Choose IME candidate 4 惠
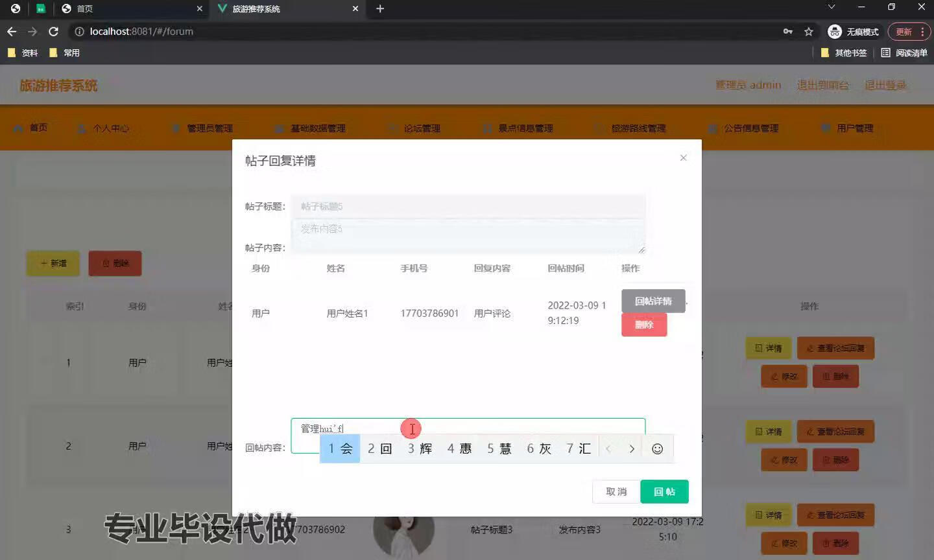 pyautogui.click(x=459, y=449)
